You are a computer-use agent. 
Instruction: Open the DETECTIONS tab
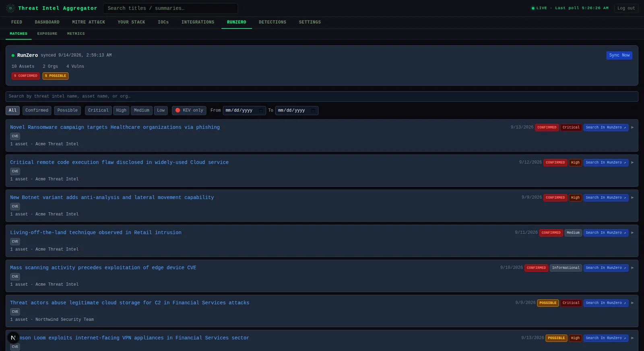coord(272,23)
